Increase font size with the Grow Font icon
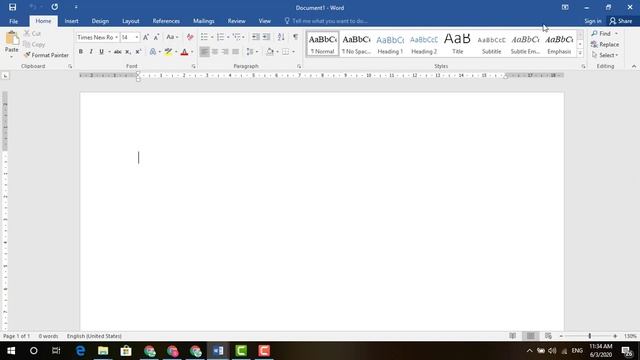This screenshot has width=640, height=360. click(146, 37)
